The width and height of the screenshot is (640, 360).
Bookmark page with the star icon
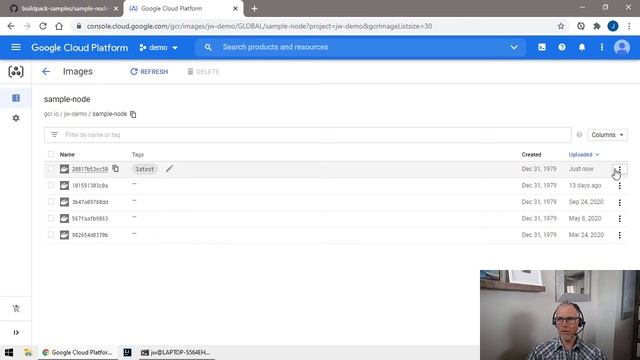pyautogui.click(x=561, y=26)
